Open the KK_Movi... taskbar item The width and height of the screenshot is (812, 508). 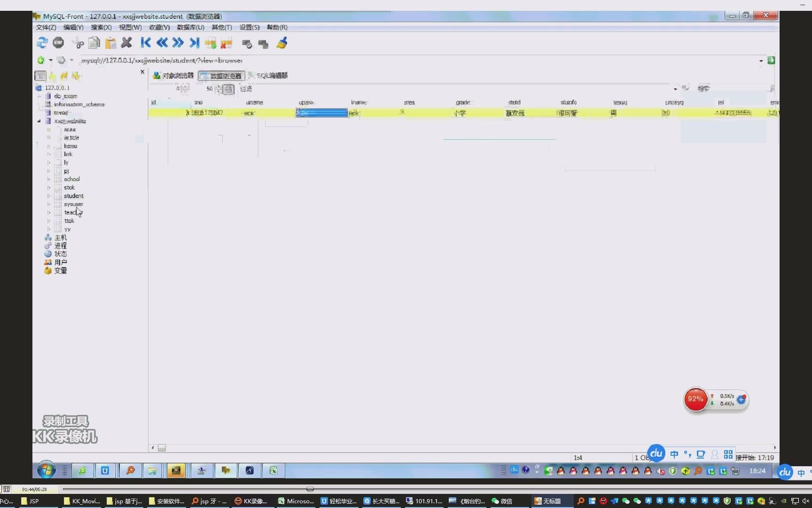coord(82,501)
